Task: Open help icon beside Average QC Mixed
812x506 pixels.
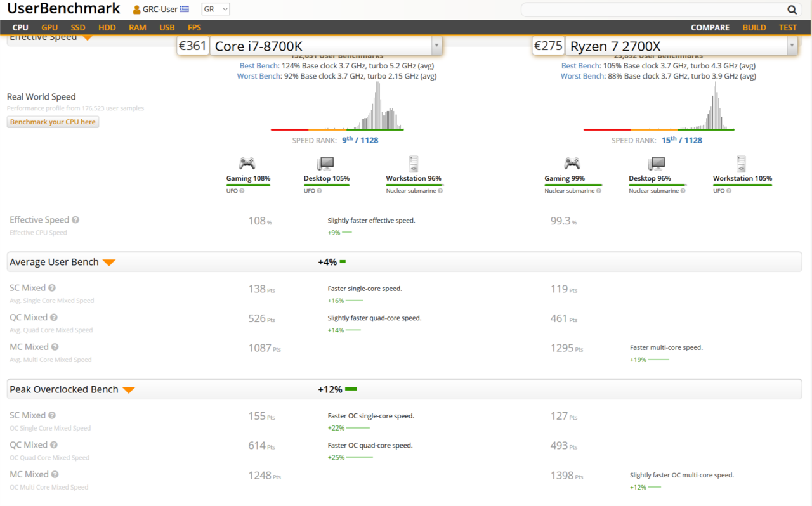Action: pos(54,318)
